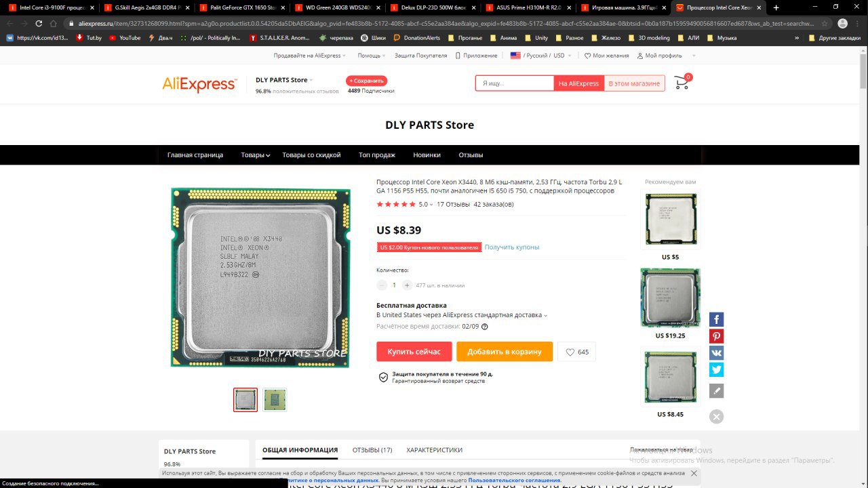Share product on Facebook
The height and width of the screenshot is (488, 868).
(717, 319)
